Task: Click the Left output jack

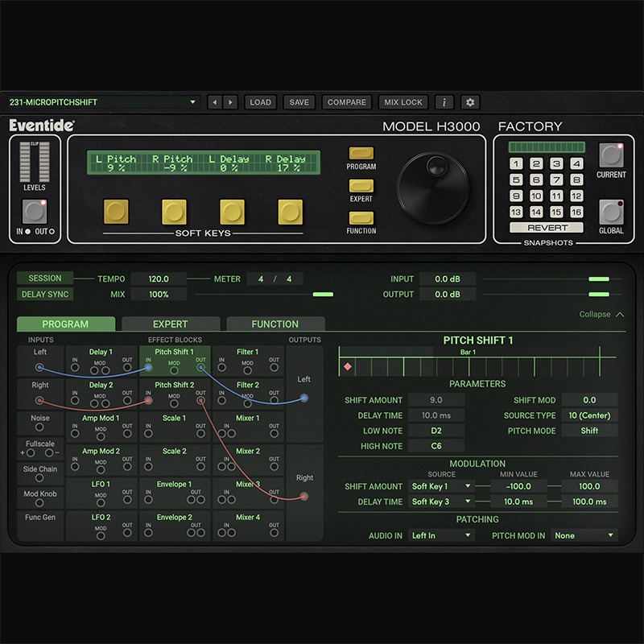Action: (304, 398)
